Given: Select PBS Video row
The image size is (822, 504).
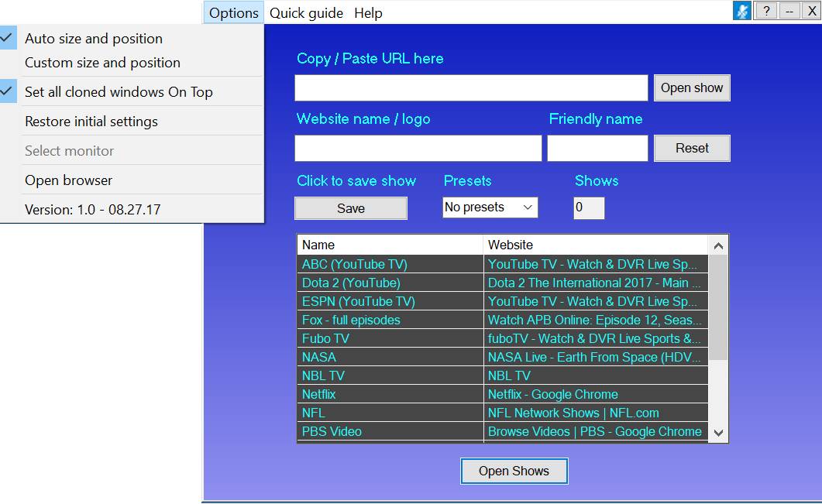Looking at the screenshot, I should (390, 432).
